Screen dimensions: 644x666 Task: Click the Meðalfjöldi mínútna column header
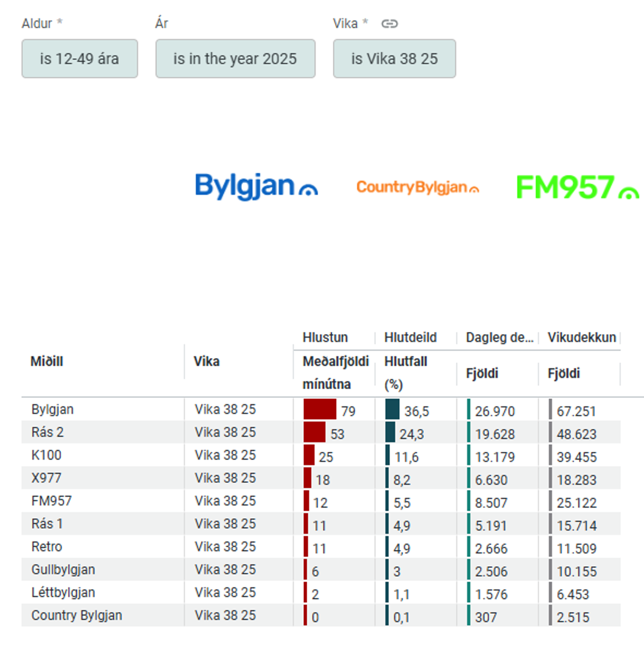(x=335, y=372)
